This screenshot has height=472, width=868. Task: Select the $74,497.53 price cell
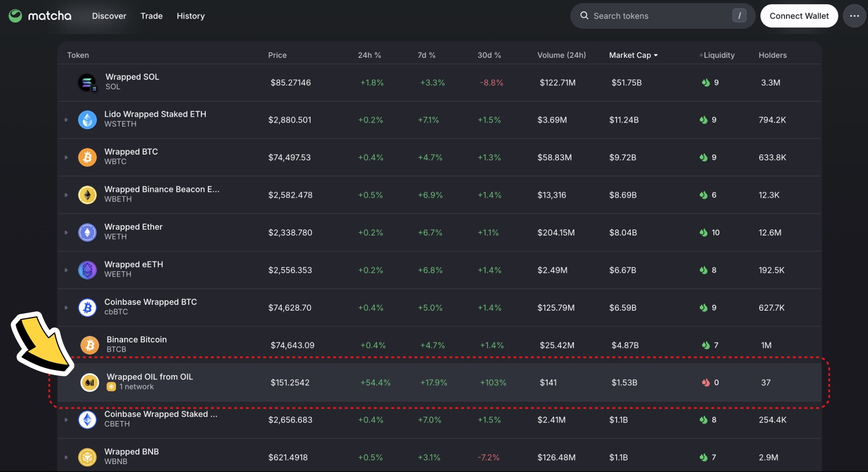pyautogui.click(x=289, y=157)
